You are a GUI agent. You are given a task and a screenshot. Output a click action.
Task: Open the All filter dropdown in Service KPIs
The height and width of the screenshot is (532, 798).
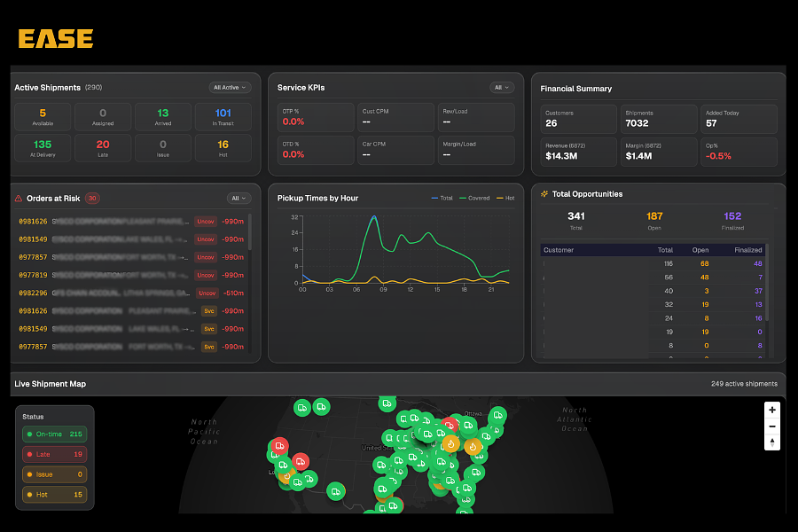tap(502, 87)
